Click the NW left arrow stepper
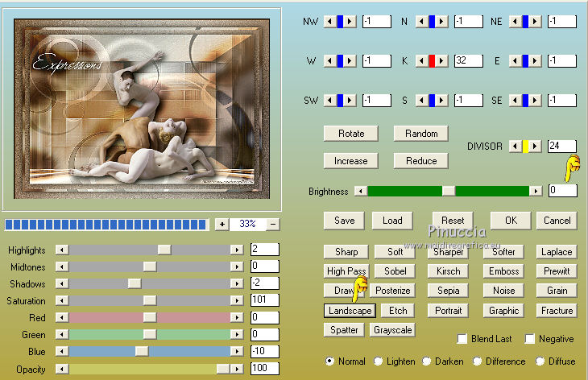The height and width of the screenshot is (380, 588). [330, 22]
